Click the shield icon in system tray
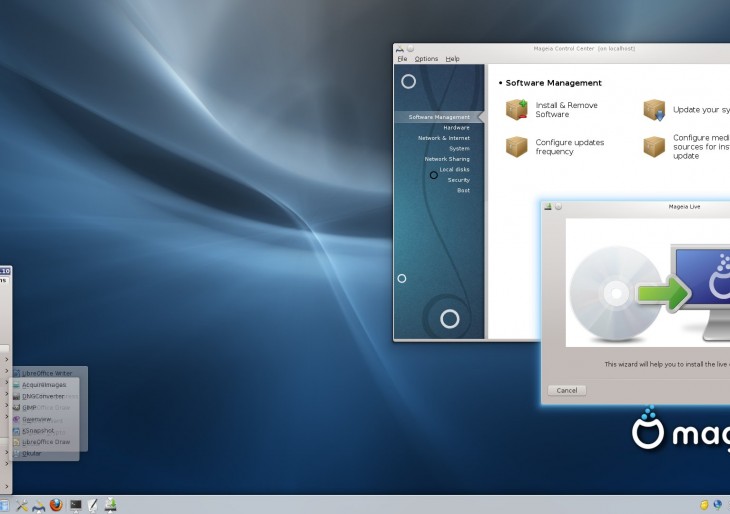730x514 pixels. click(x=704, y=505)
